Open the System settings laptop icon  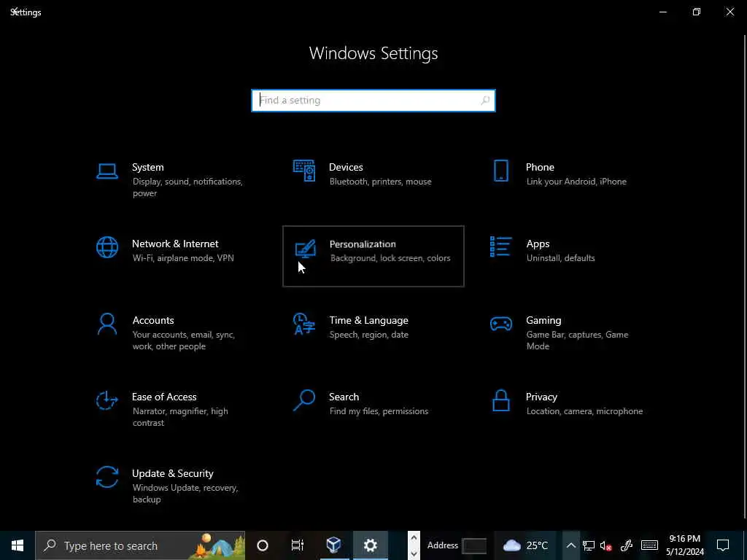point(107,171)
